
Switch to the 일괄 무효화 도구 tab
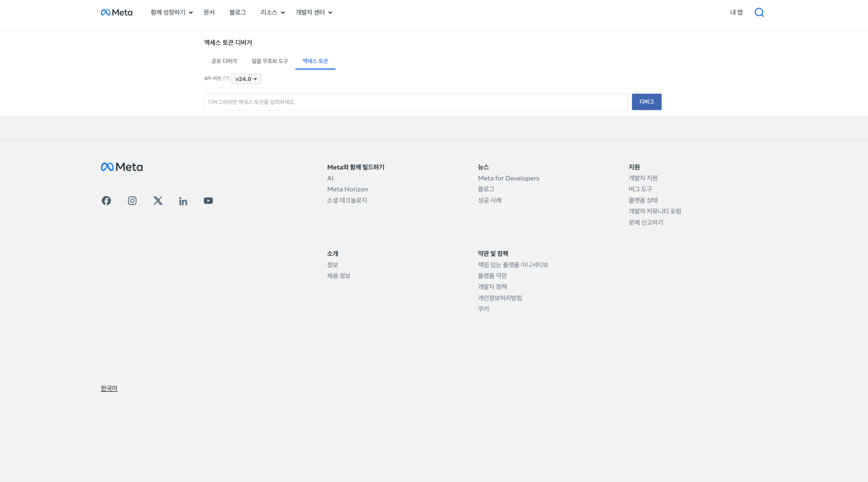click(x=270, y=61)
